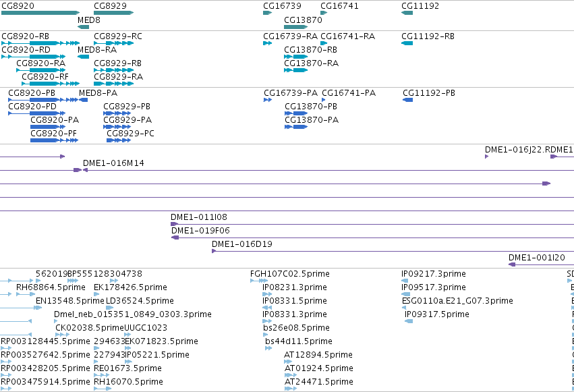
Task: Select EST ESG0110a.E21_G07.3prime
Action: click(457, 301)
